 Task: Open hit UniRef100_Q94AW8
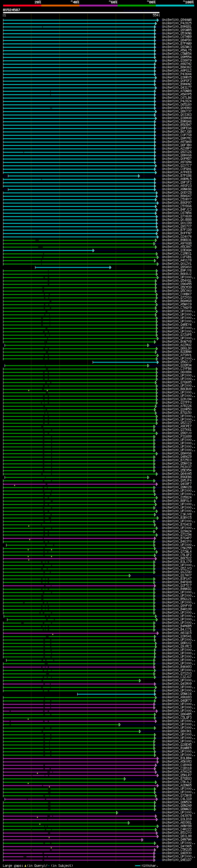pos(177,20)
